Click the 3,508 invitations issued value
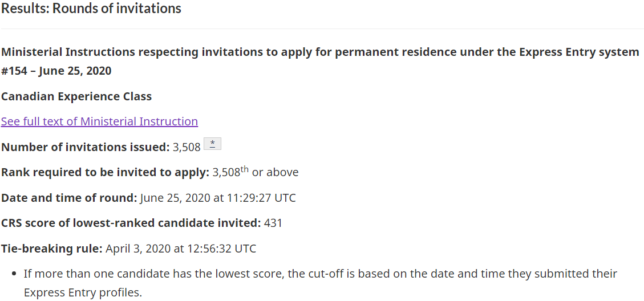Screen dimensions: 644x301 pyautogui.click(x=187, y=147)
